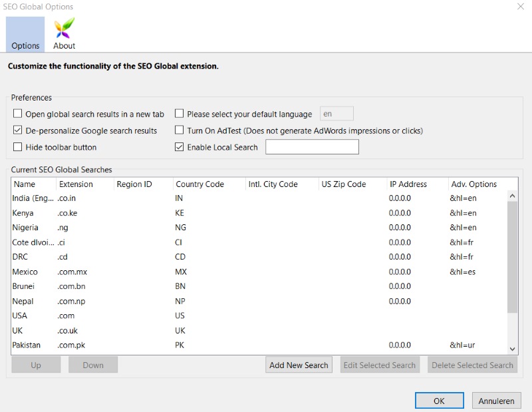Focus the Enable Local Search text box
The width and height of the screenshot is (532, 412).
click(x=312, y=146)
